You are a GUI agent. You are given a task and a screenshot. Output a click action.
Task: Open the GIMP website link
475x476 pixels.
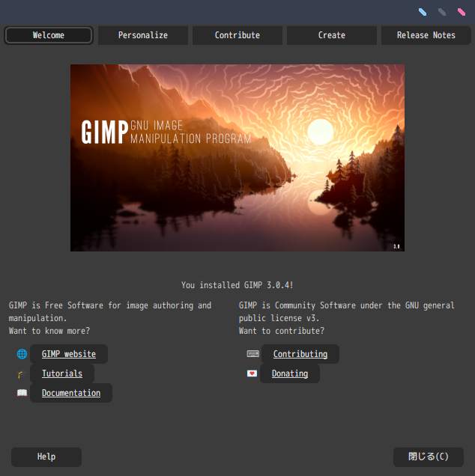[x=69, y=354]
